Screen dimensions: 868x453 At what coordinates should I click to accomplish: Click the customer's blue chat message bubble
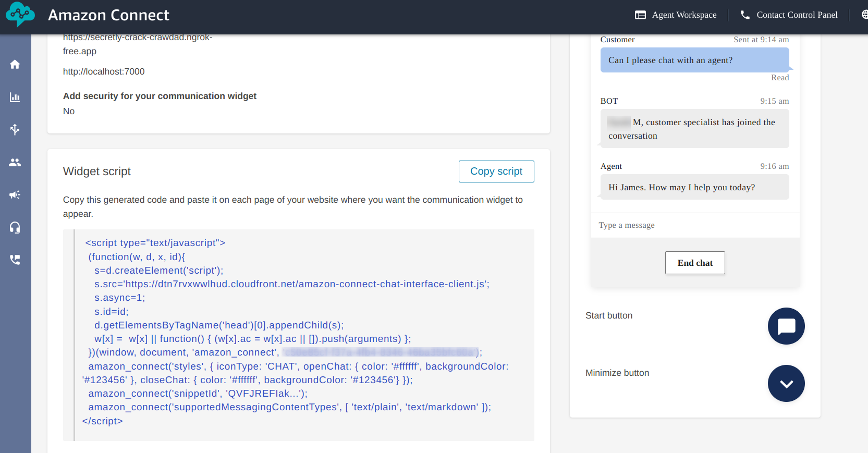click(x=694, y=60)
